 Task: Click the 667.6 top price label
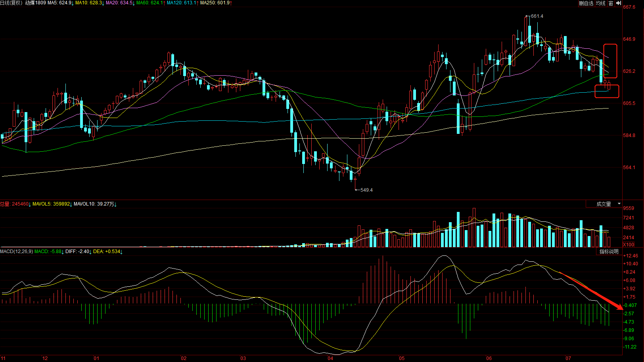point(629,7)
